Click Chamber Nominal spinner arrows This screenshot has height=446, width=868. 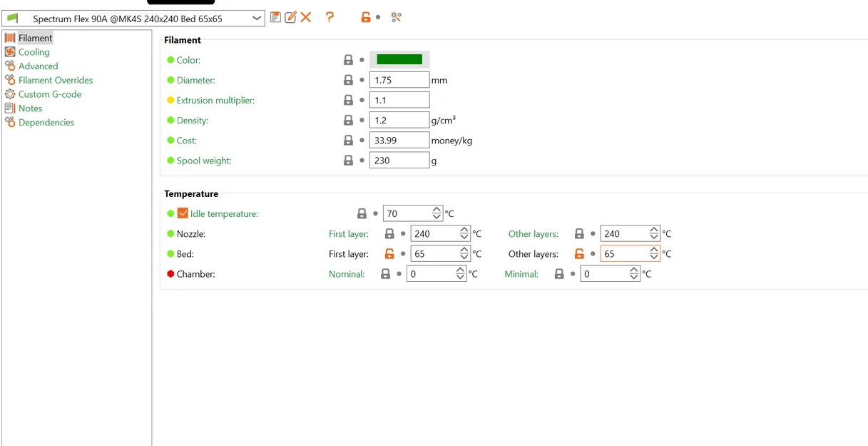tap(460, 274)
